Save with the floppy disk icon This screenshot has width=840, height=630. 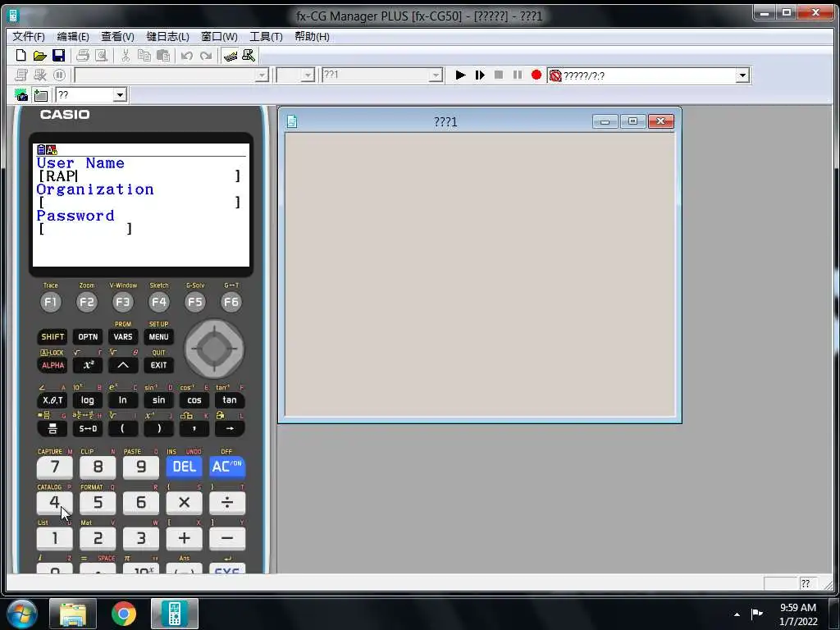pos(58,56)
